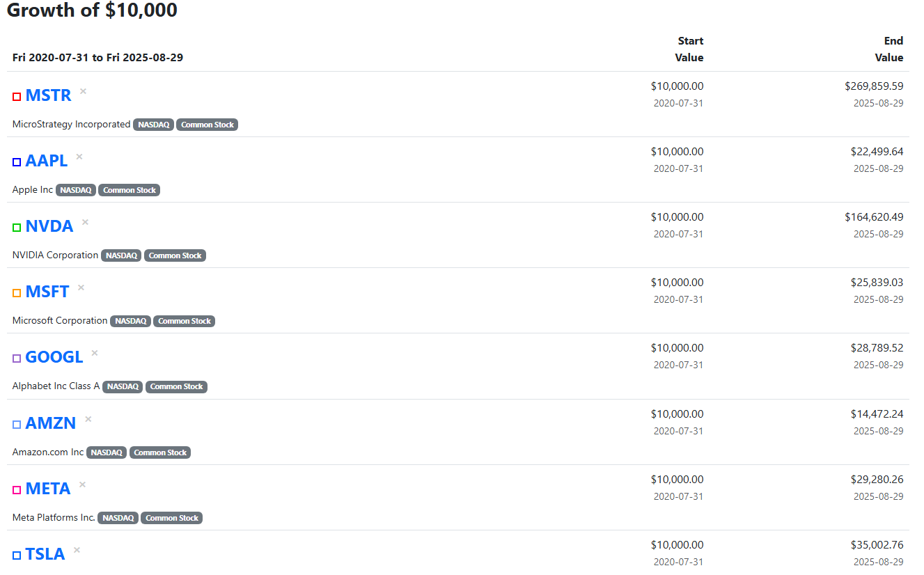The image size is (924, 575).
Task: Click the NASDAQ badge beside Amazon.com Inc
Action: click(x=107, y=452)
